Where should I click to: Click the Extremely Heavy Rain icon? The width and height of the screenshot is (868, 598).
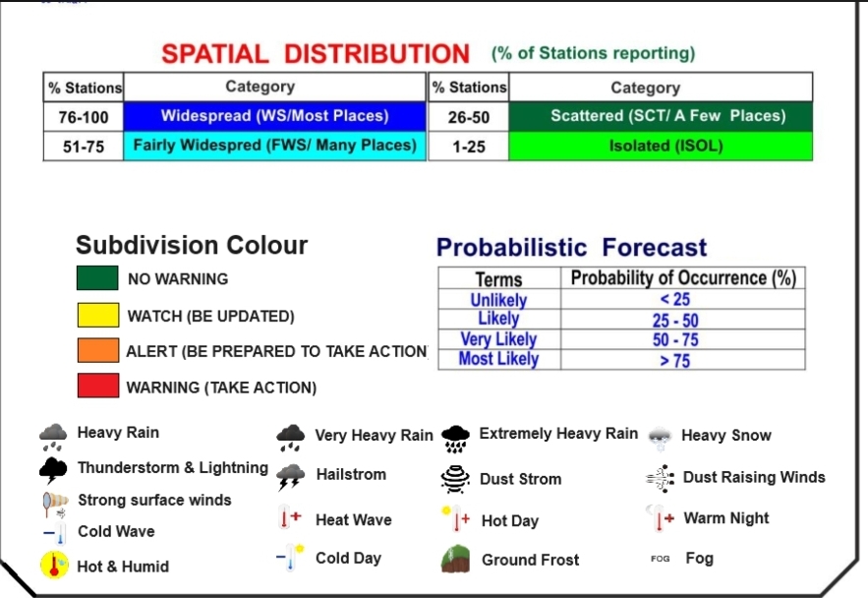point(455,436)
